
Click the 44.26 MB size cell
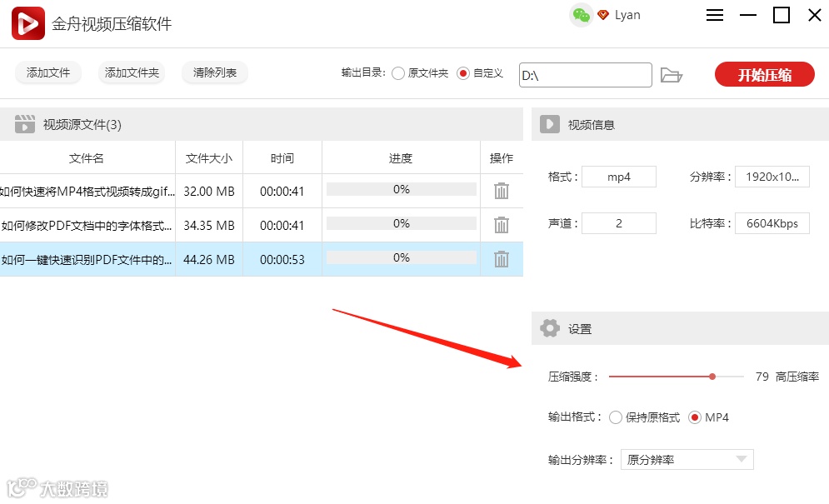(x=209, y=259)
